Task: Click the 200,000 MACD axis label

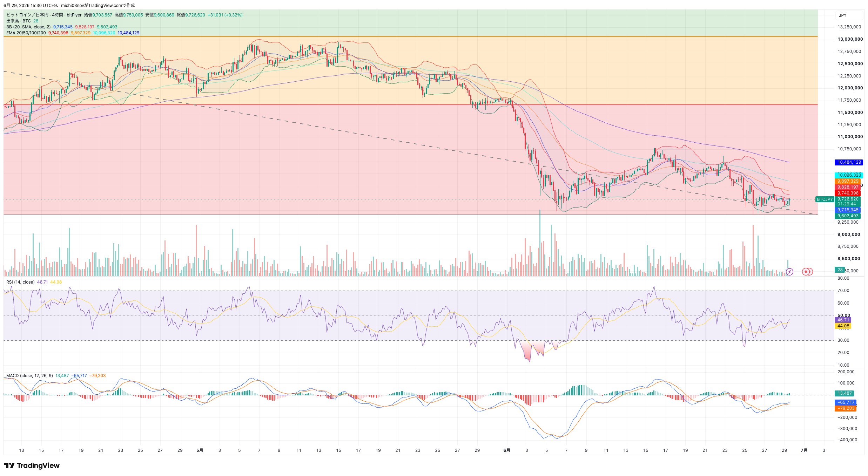Action: [x=846, y=372]
